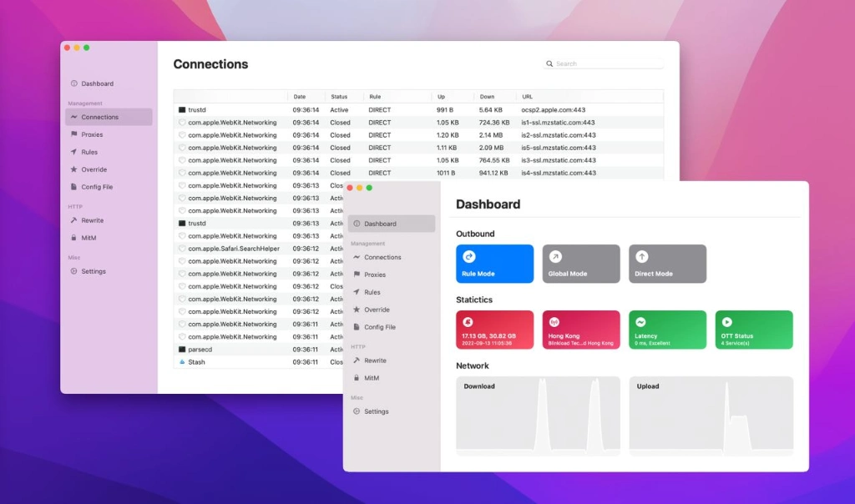
Task: Click Proxies flag icon in Dashboard window sidebar
Action: pos(357,275)
